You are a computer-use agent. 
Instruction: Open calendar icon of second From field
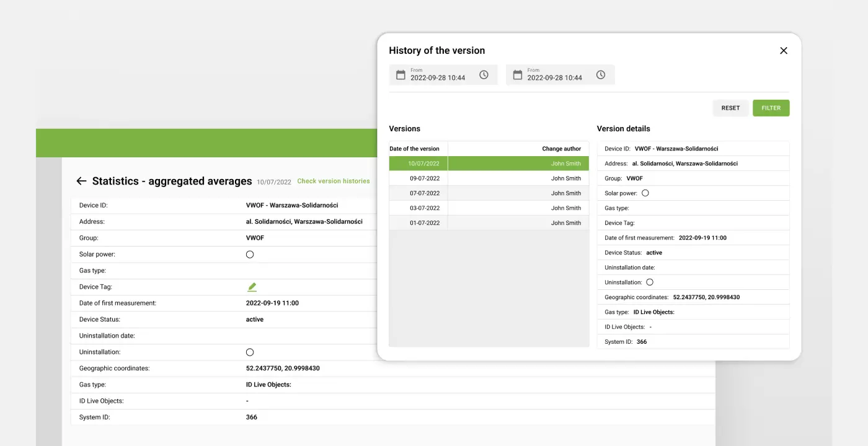[x=518, y=75]
